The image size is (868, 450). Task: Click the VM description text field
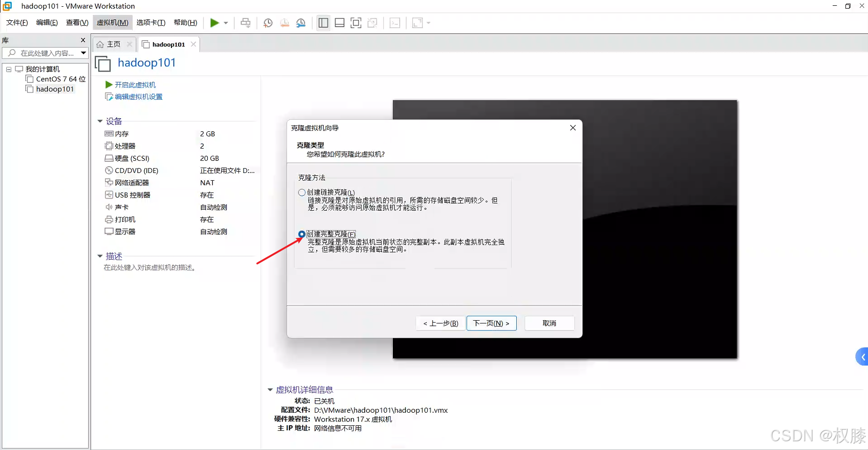click(x=150, y=267)
